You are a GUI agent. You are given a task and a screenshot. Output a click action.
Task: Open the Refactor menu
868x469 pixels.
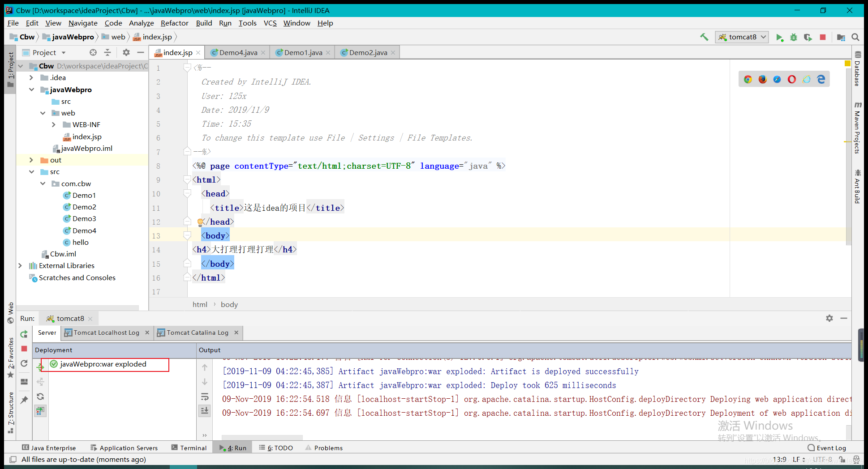[174, 23]
